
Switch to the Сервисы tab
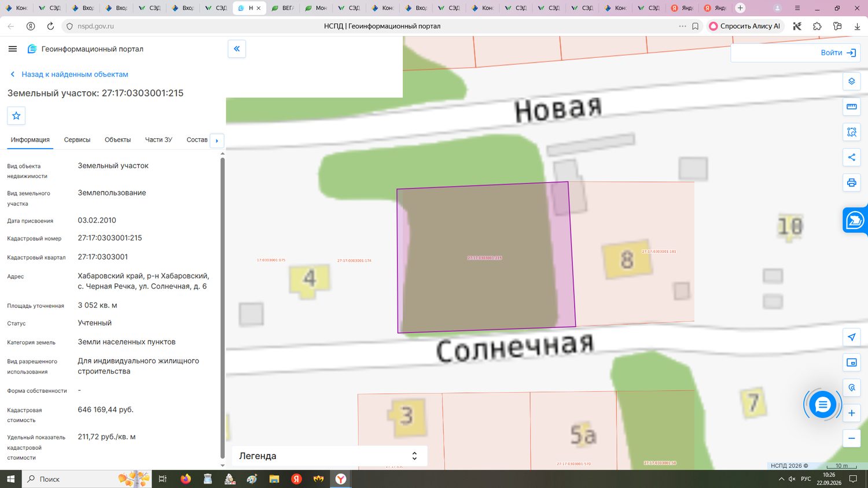click(77, 140)
